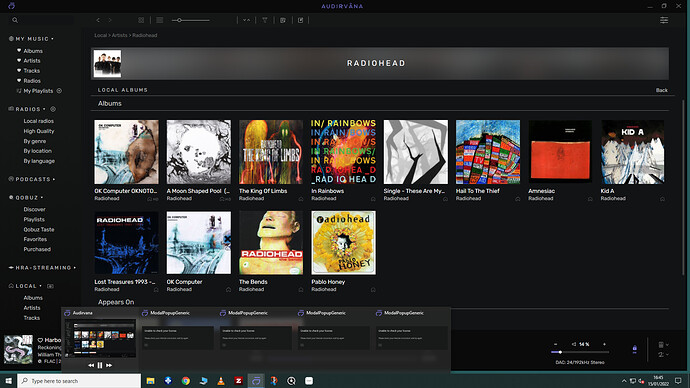The height and width of the screenshot is (388, 690).
Task: Open the output device dropdown
Action: (x=663, y=355)
